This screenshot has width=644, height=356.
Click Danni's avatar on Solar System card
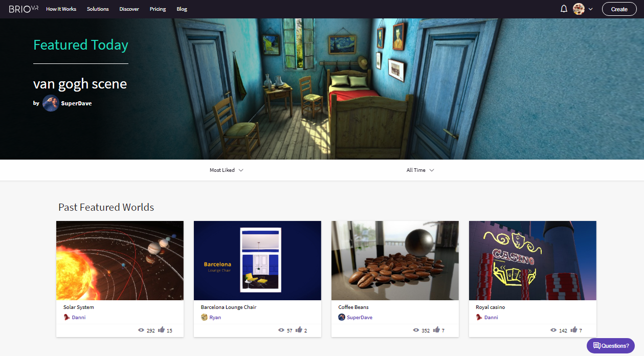[66, 318]
